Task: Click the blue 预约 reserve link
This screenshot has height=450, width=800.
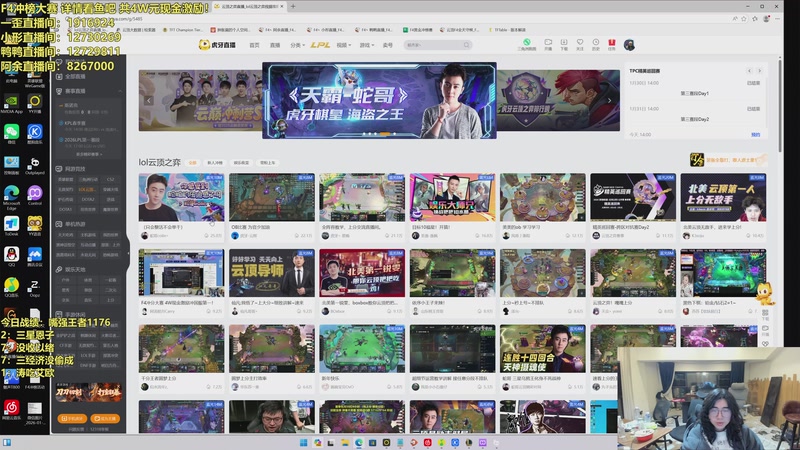Action: 756,135
